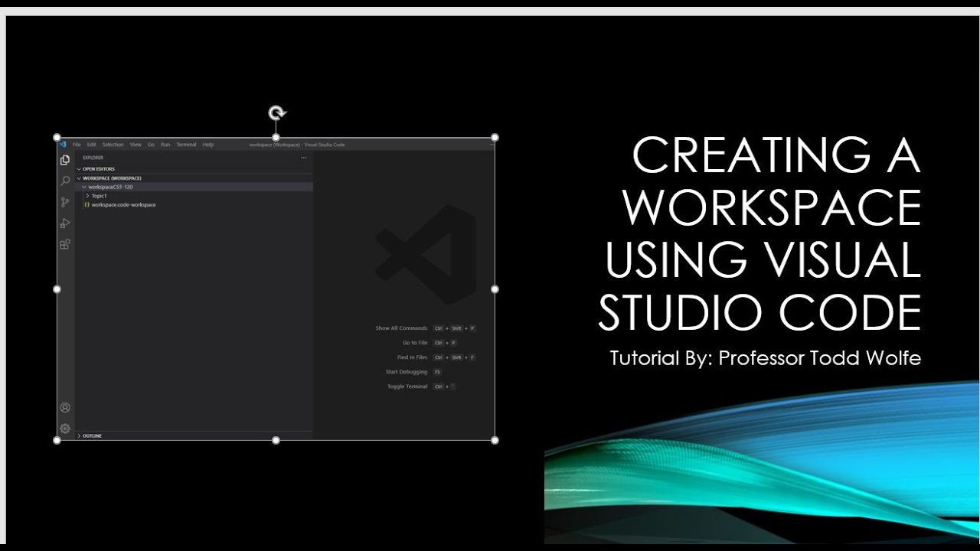Viewport: 980px width, 551px height.
Task: Open the Selection menu
Action: pos(113,144)
